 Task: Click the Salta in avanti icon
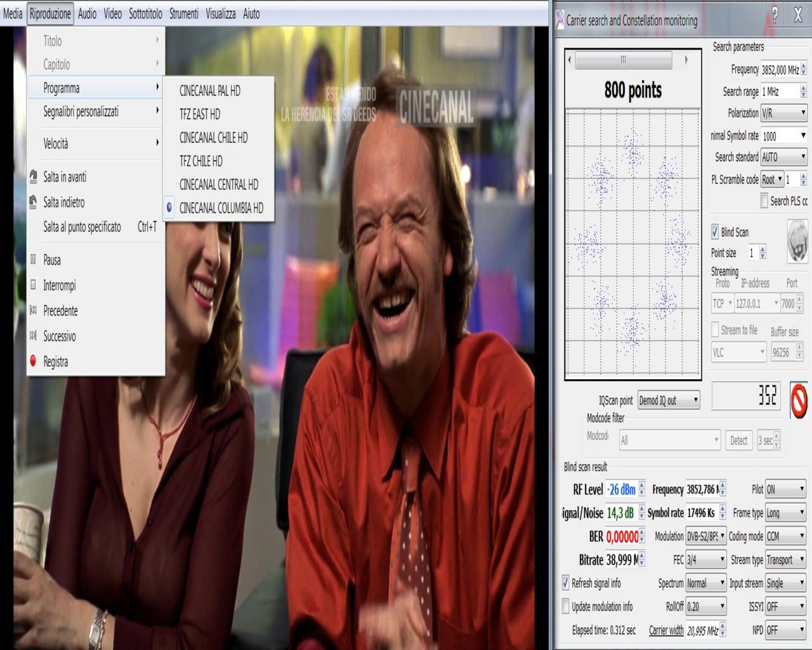(33, 177)
